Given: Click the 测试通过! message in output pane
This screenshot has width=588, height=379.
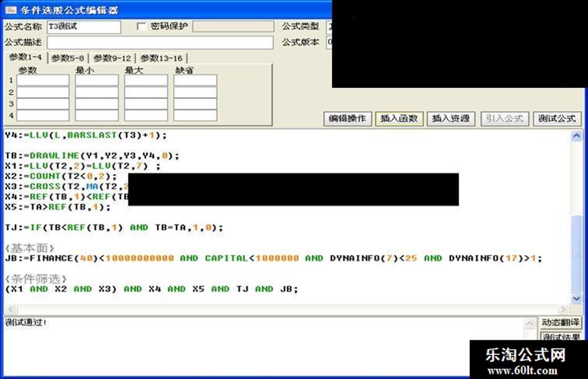Looking at the screenshot, I should (x=26, y=322).
